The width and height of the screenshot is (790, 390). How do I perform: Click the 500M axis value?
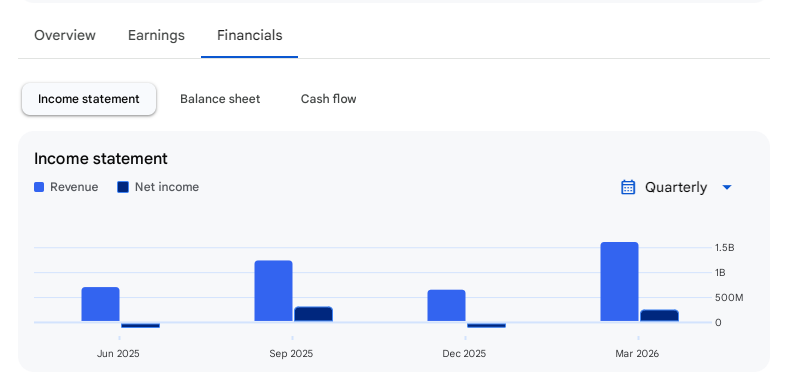click(729, 298)
